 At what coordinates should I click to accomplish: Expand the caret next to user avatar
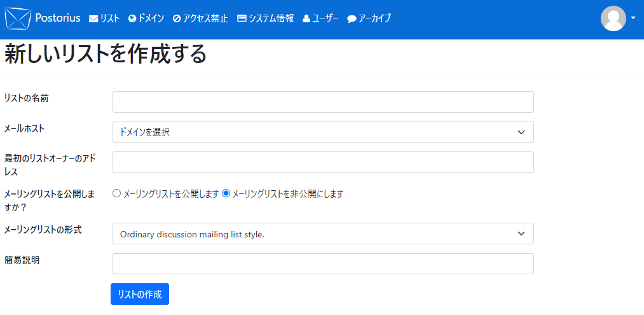tap(633, 18)
